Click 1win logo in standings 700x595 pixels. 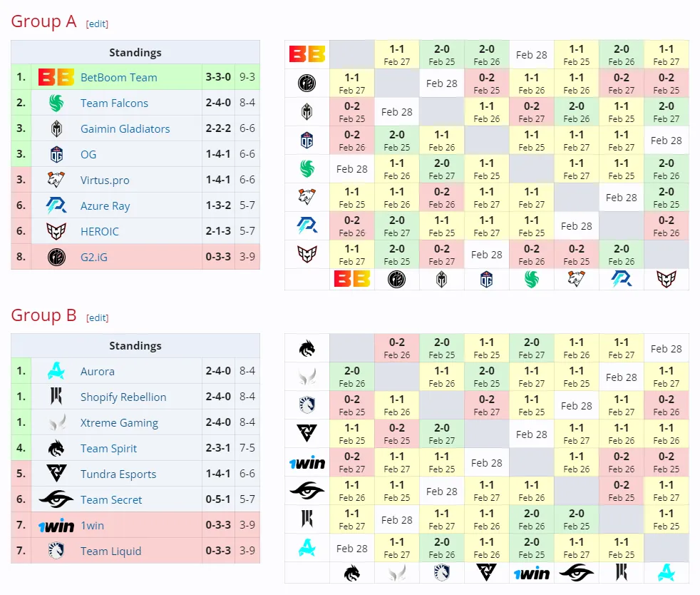pyautogui.click(x=56, y=525)
